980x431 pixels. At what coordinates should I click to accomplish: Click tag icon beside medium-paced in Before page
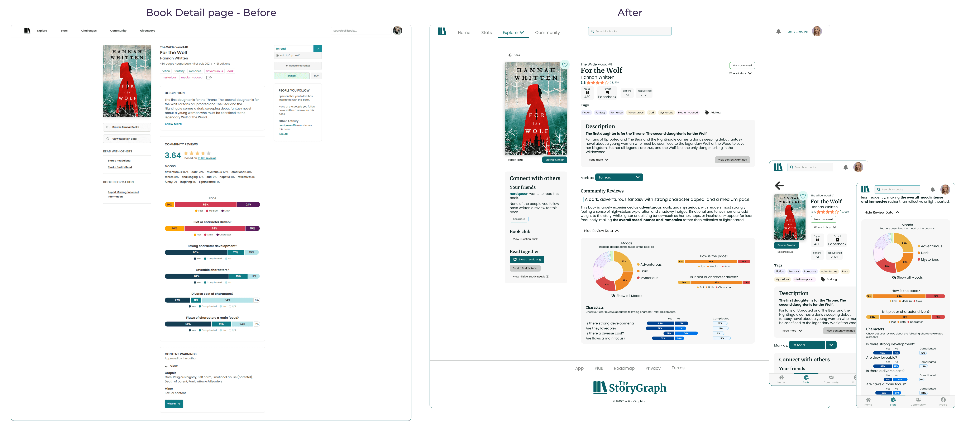[209, 78]
